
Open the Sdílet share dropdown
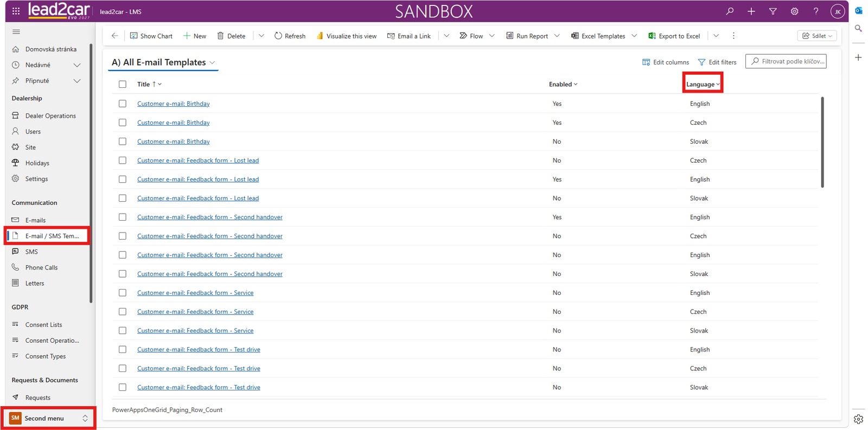(817, 36)
